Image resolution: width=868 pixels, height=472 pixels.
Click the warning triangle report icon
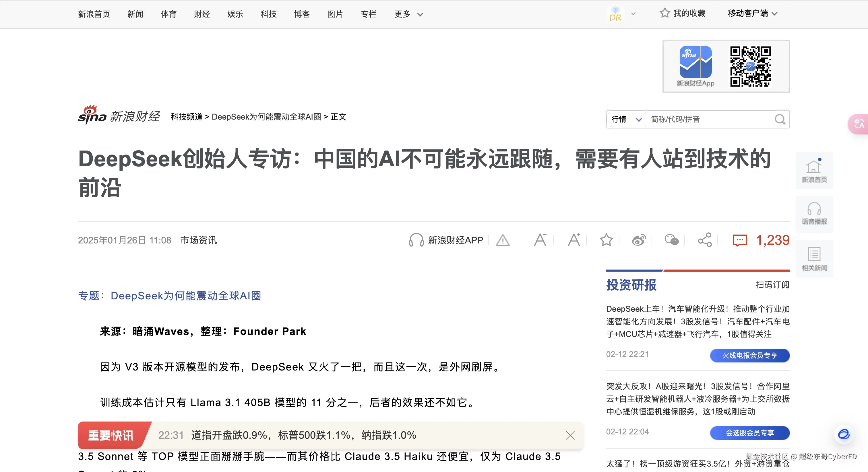503,240
